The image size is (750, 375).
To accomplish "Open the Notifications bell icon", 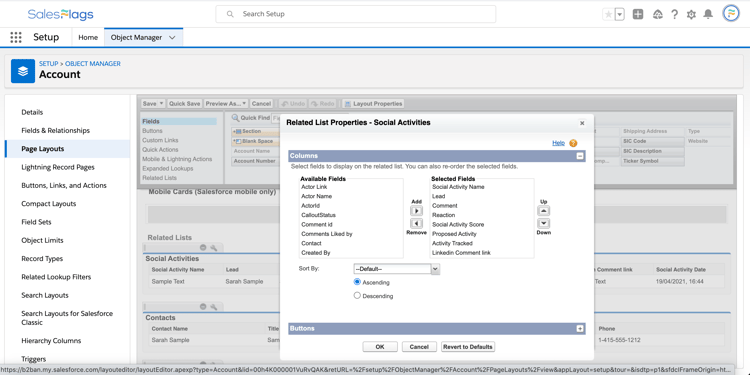I will pyautogui.click(x=708, y=14).
